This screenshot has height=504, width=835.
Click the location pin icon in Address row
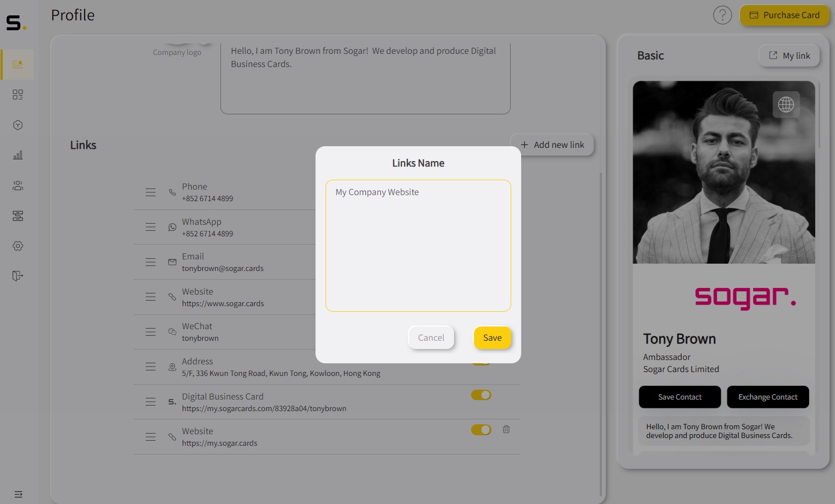tap(172, 367)
